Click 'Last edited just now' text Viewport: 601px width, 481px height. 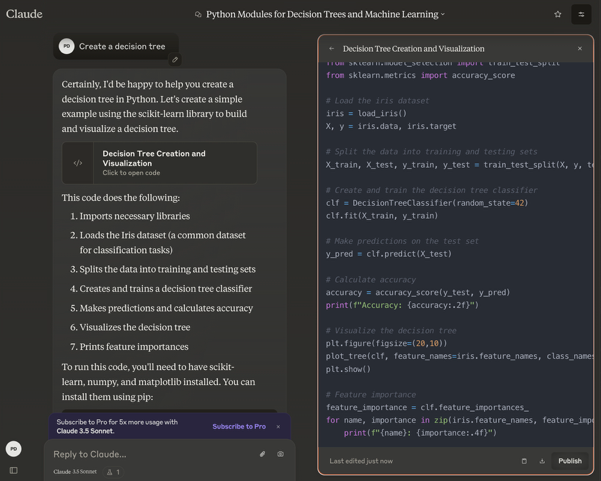click(x=361, y=461)
